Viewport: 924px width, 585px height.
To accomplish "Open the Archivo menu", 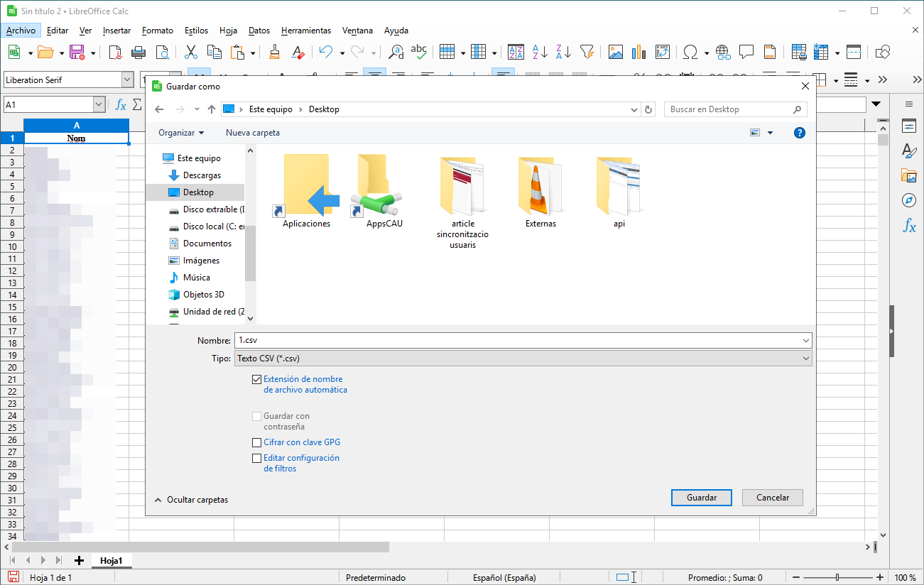I will point(21,31).
